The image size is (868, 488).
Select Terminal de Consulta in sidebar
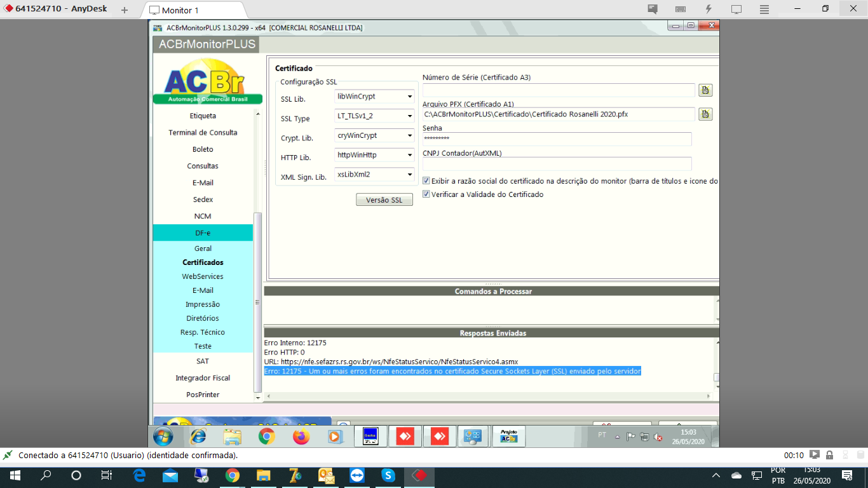click(203, 133)
